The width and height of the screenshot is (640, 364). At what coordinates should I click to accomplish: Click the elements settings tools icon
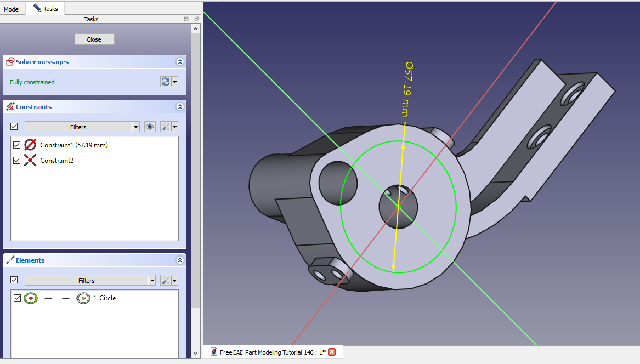165,280
